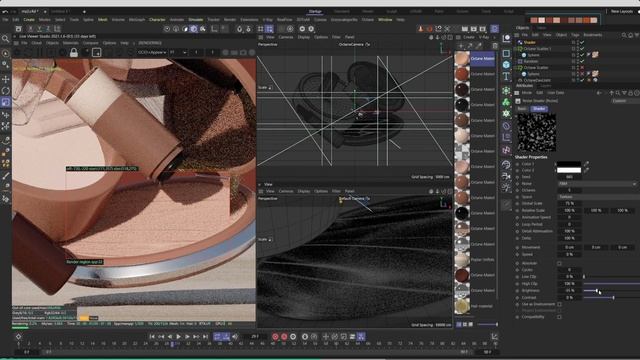Click the timeline Play button
Viewport: 640px width, 360px height.
click(178, 337)
